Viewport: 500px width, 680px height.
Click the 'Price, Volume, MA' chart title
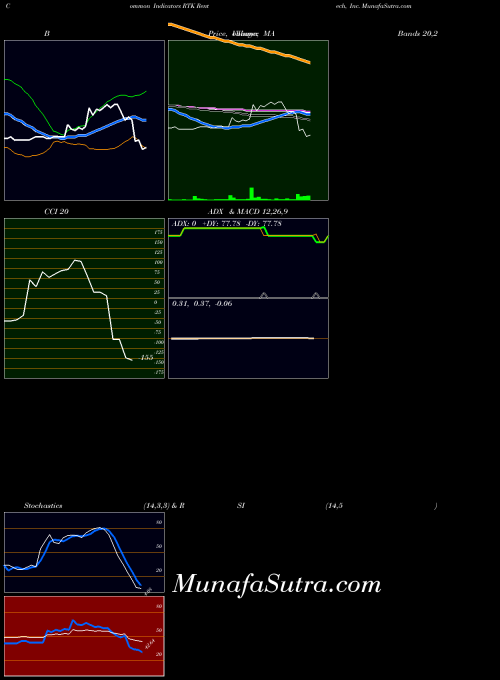(x=241, y=33)
